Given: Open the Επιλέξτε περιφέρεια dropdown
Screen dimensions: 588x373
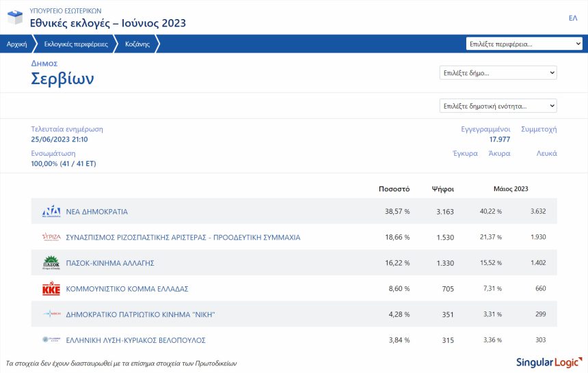Looking at the screenshot, I should [x=524, y=44].
